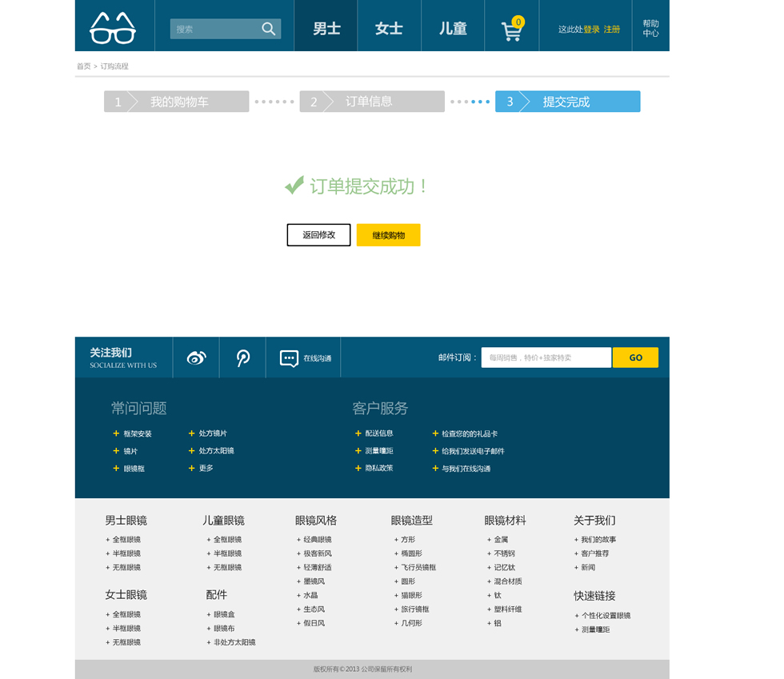Image resolution: width=784 pixels, height=679 pixels.
Task: Open the Weibo social icon
Action: (196, 357)
